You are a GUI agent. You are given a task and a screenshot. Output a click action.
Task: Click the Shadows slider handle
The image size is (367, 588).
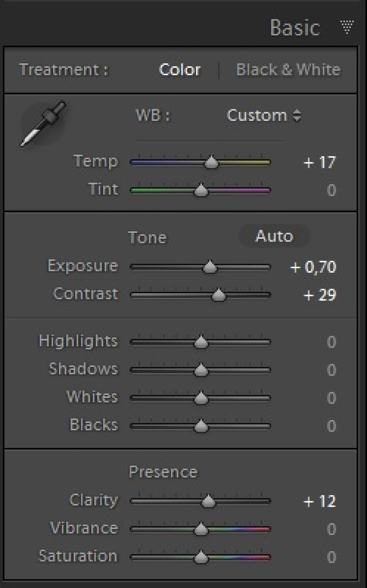click(x=201, y=370)
